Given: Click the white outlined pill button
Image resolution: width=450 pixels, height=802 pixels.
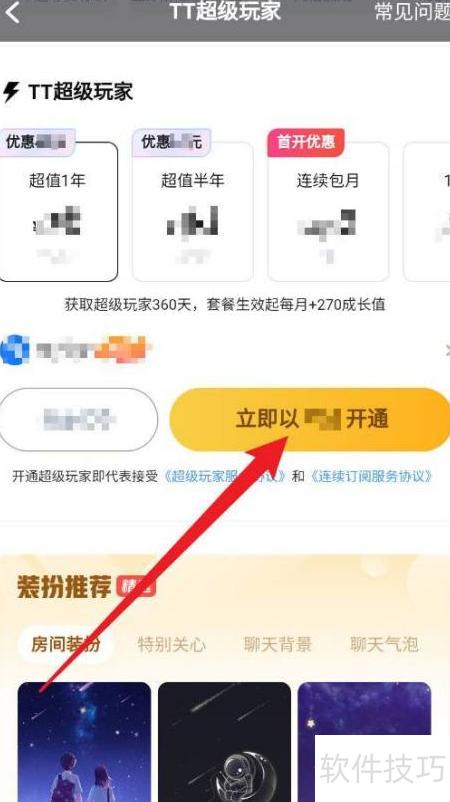Looking at the screenshot, I should [78, 419].
